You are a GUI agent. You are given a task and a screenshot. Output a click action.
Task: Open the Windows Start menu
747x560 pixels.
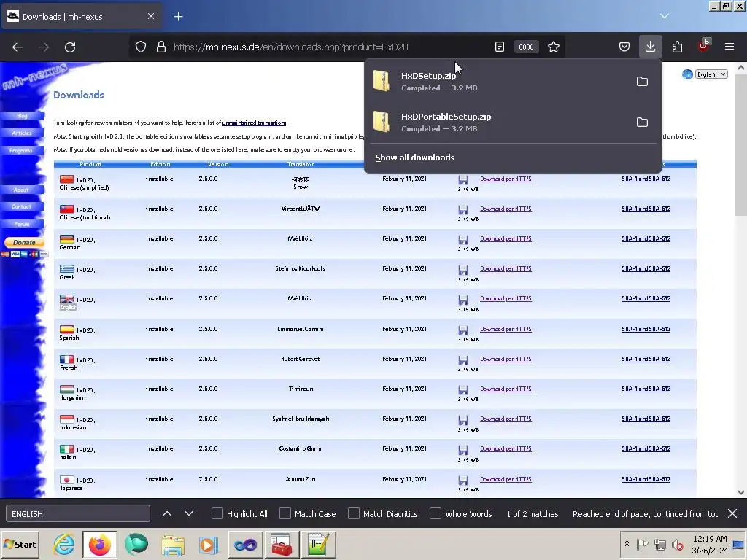(20, 545)
